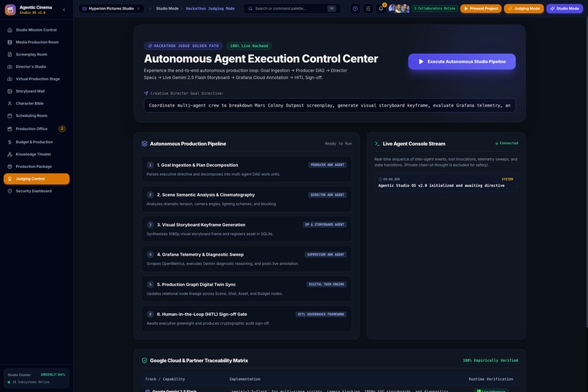Click the DIGITAL TWIN ENGINE tag
This screenshot has width=588, height=392.
tap(326, 285)
